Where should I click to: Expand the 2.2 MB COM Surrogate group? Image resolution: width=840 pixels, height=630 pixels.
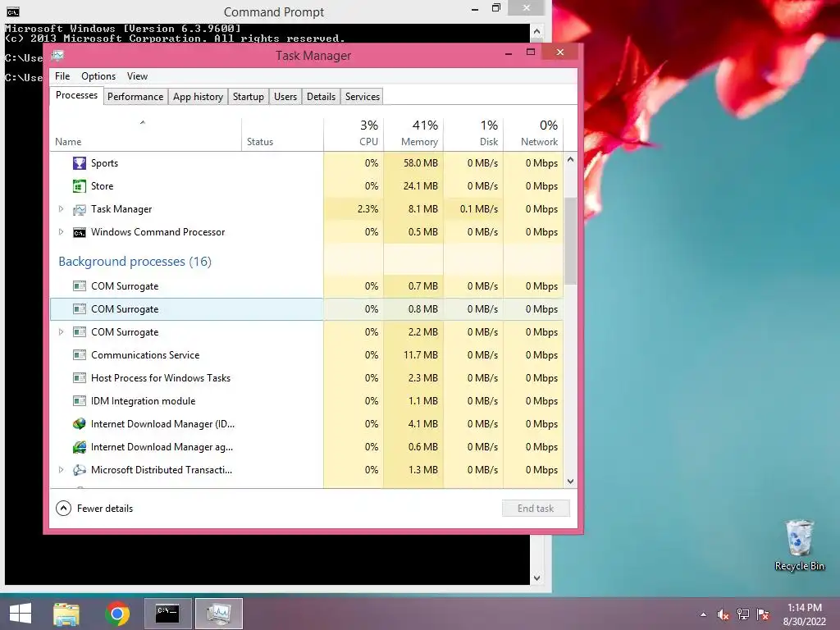click(61, 332)
